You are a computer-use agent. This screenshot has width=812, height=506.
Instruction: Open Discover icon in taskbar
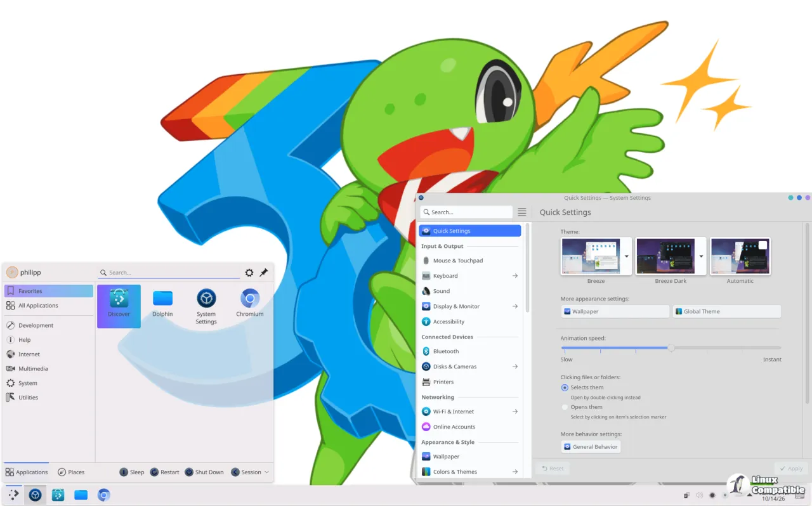coord(58,495)
